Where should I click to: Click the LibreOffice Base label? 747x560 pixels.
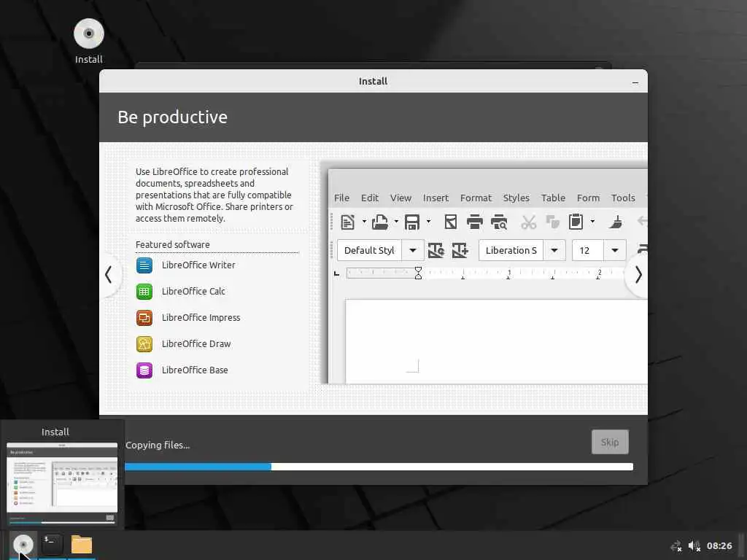(194, 370)
